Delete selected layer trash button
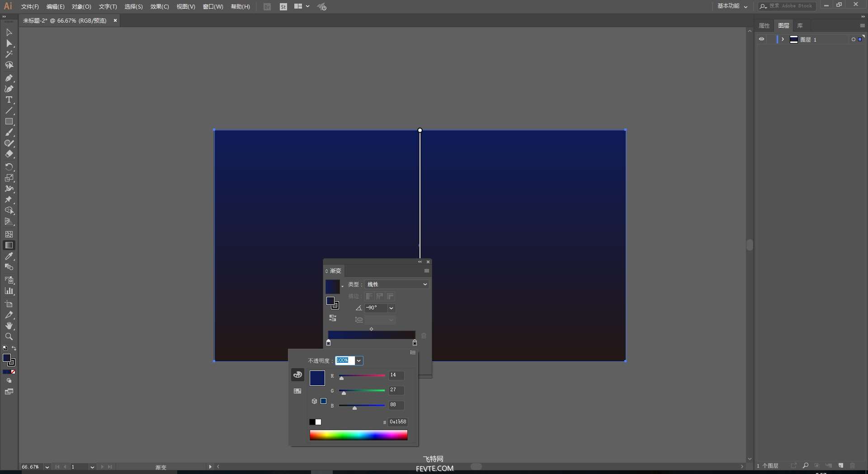This screenshot has height=474, width=868. click(852, 465)
